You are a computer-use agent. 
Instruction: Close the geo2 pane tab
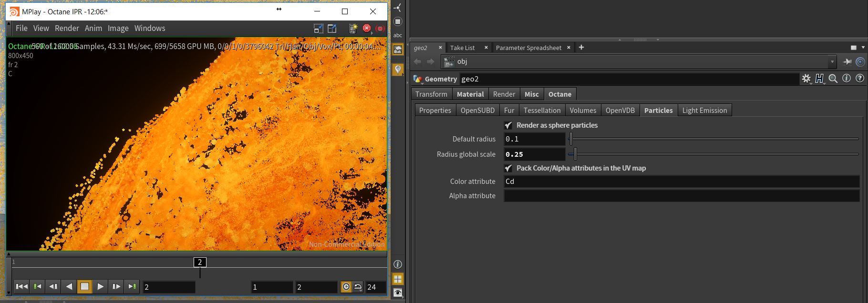[x=440, y=48]
